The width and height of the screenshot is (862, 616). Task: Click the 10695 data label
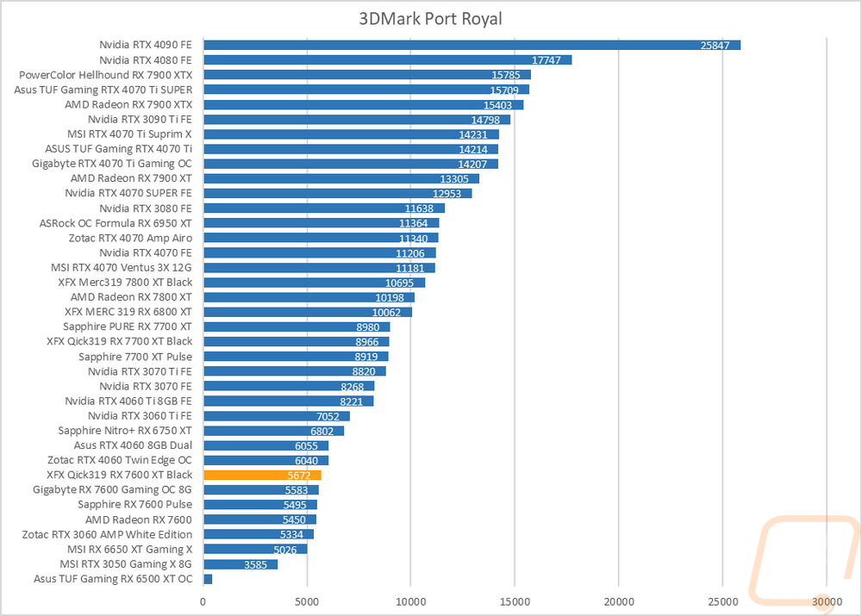pyautogui.click(x=400, y=283)
